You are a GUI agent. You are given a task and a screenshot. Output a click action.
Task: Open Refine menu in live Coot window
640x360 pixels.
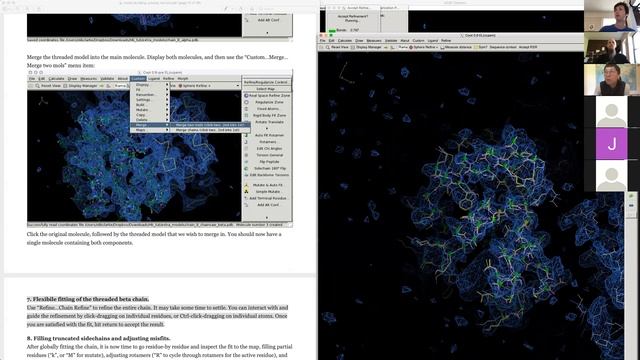coord(446,40)
